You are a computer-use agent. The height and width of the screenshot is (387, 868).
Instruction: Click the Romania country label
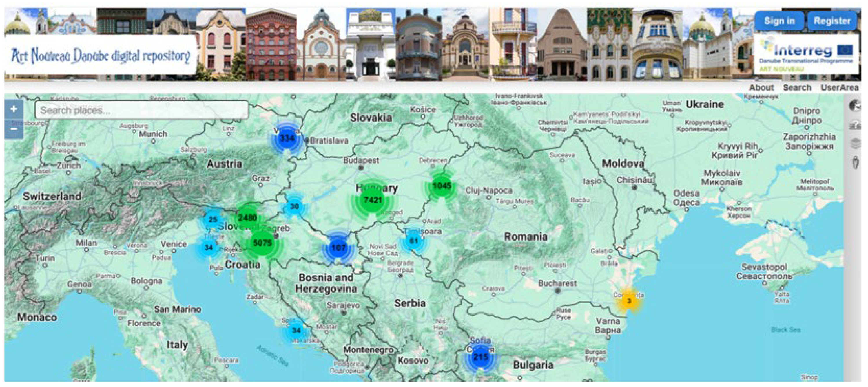pyautogui.click(x=526, y=236)
